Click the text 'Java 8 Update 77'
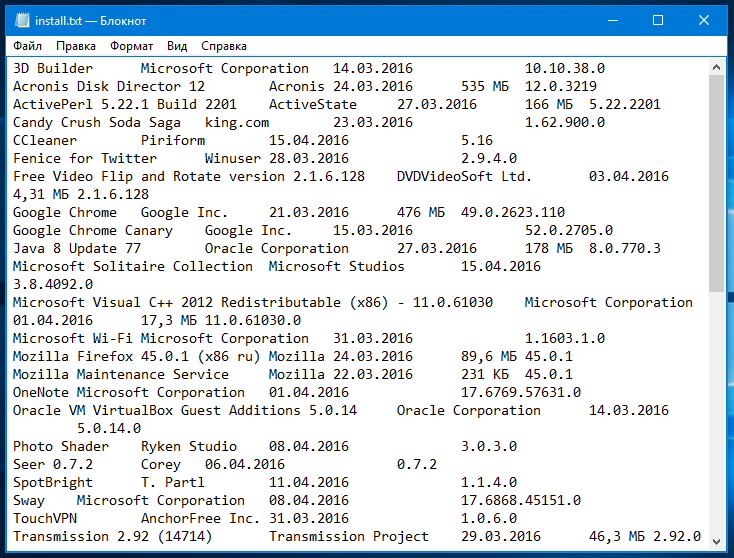The image size is (734, 558). click(x=77, y=249)
